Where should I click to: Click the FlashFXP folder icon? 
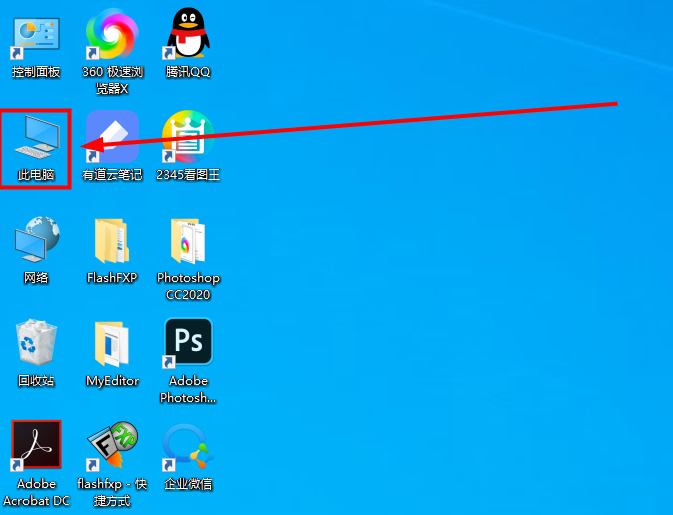pos(111,241)
